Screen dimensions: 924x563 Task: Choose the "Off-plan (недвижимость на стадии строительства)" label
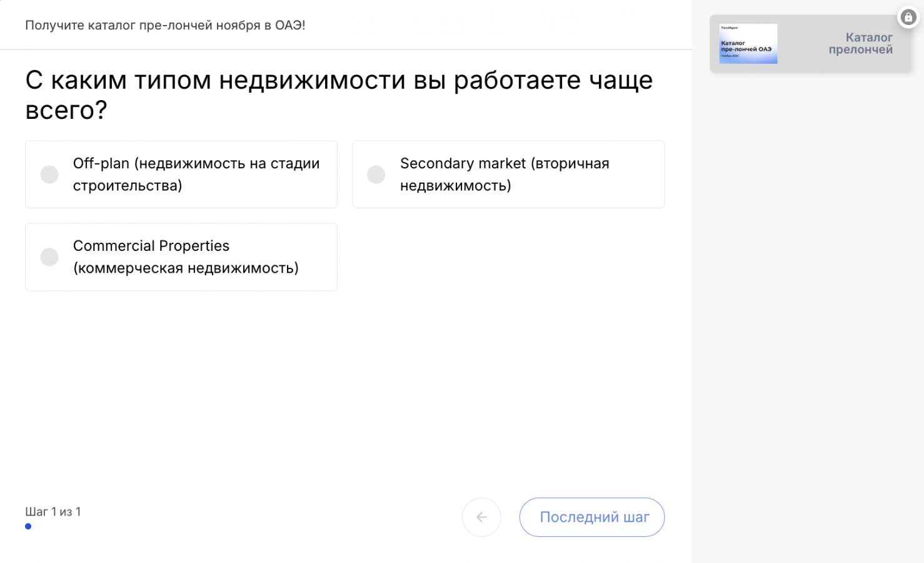click(196, 175)
